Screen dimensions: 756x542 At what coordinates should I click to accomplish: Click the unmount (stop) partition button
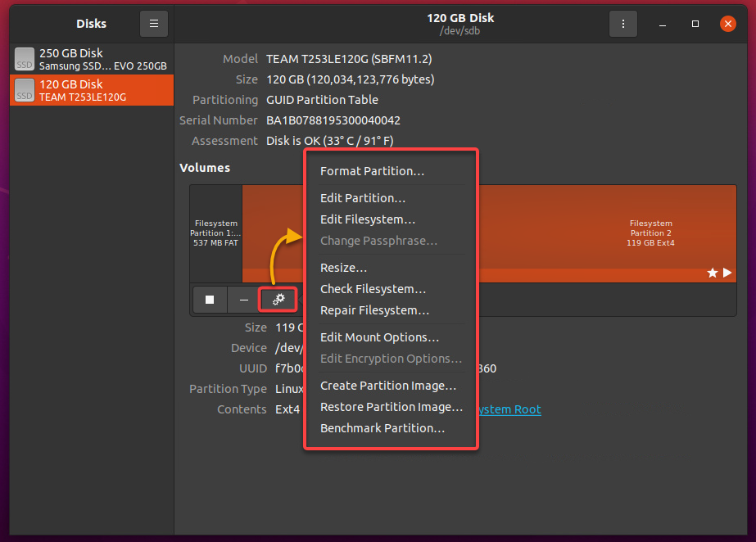210,300
